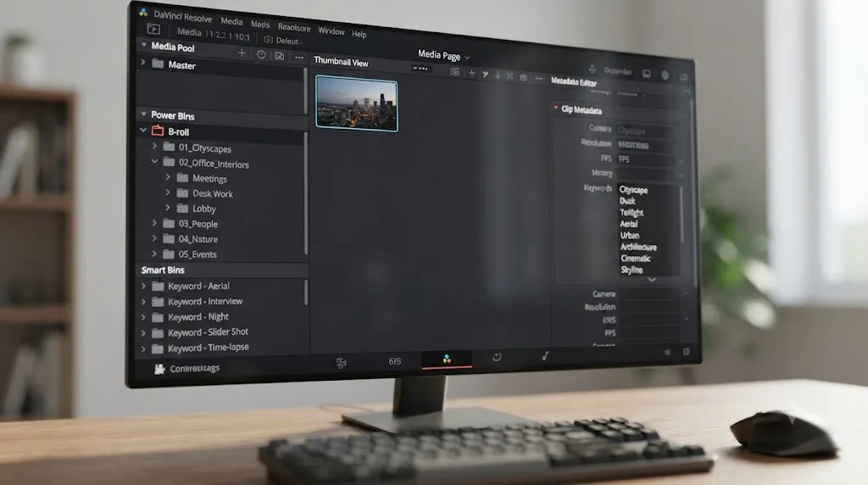Expand the keywords list down chevron
The image size is (868, 485).
[x=652, y=280]
